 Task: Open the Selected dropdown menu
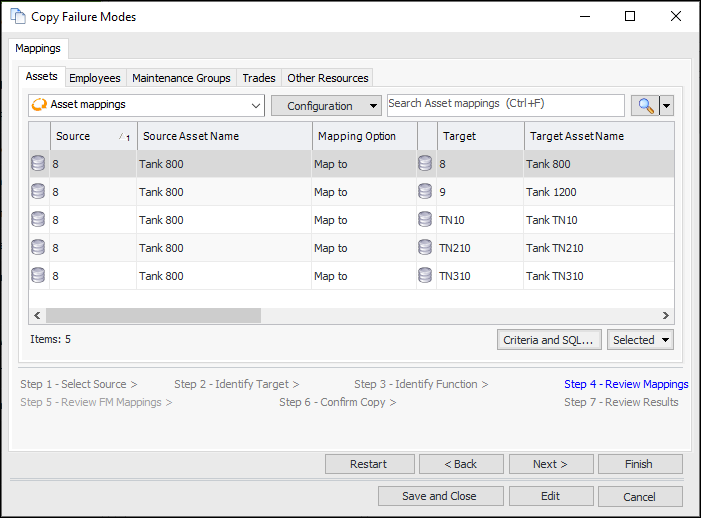tap(640, 340)
